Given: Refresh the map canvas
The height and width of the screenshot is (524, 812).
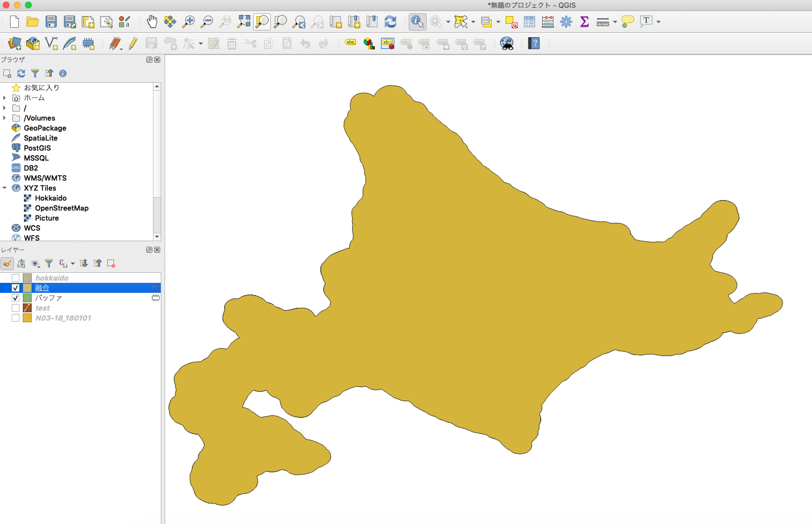Looking at the screenshot, I should click(390, 22).
